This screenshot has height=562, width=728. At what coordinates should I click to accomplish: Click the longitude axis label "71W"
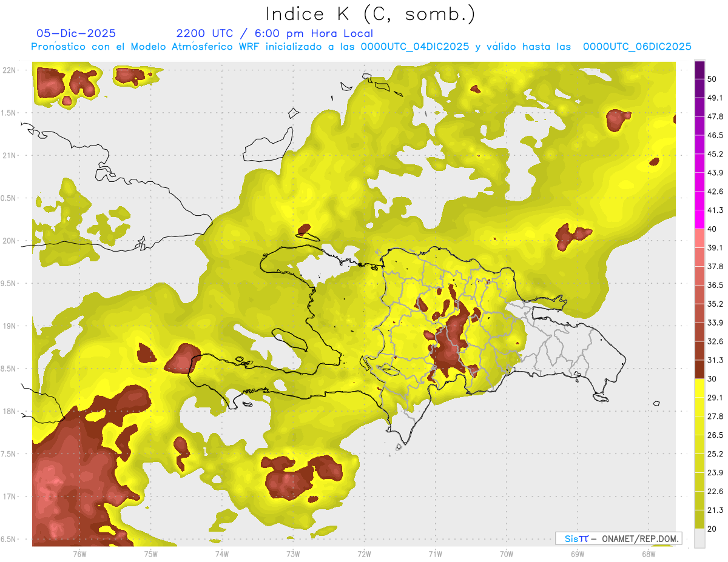(x=435, y=554)
